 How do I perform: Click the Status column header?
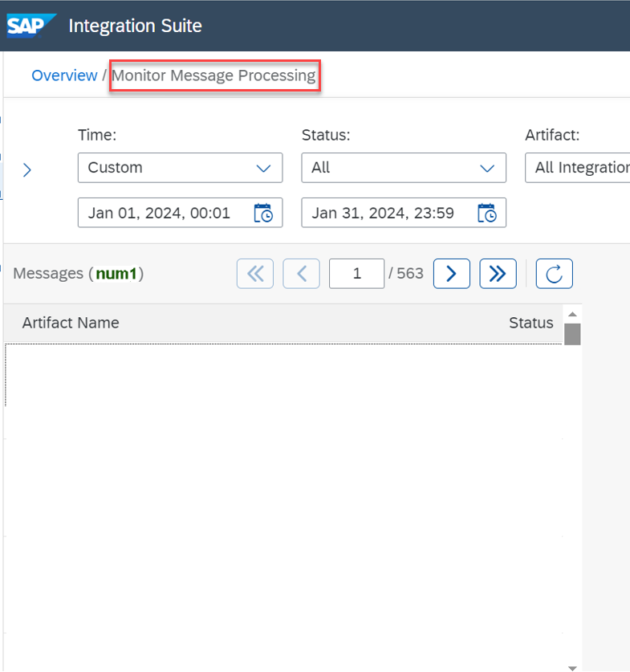(x=531, y=323)
